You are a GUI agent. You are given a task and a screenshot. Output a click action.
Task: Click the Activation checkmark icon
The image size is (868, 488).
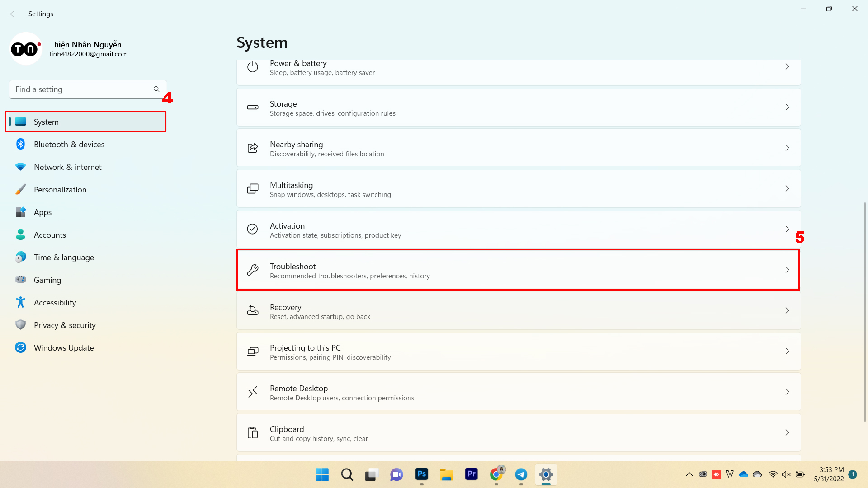point(253,229)
